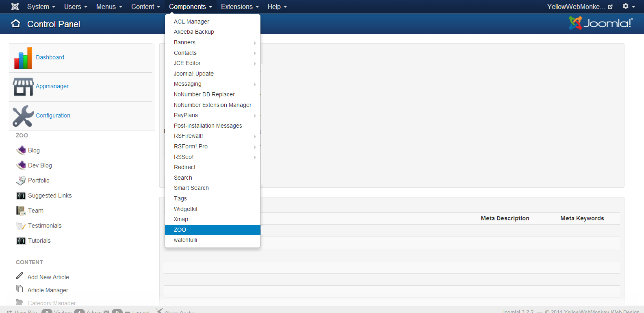Select watchfulli menu entry

(x=212, y=240)
